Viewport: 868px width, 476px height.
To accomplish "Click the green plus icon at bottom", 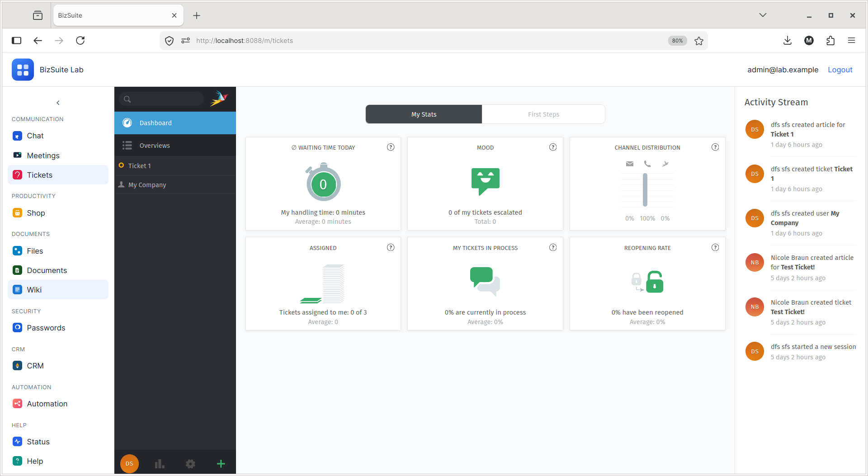I will (221, 463).
